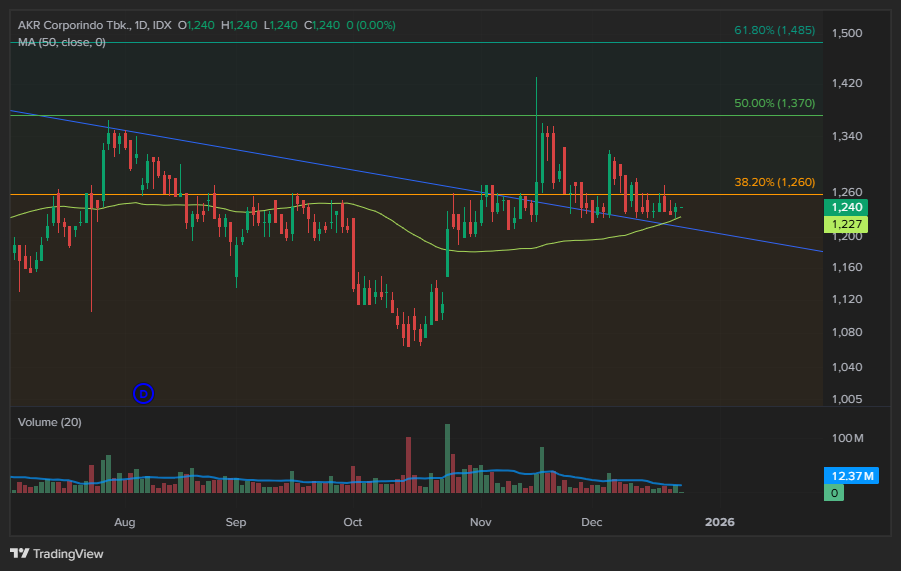The width and height of the screenshot is (901, 571).
Task: Click the 1,080 level on price scale
Action: [849, 332]
